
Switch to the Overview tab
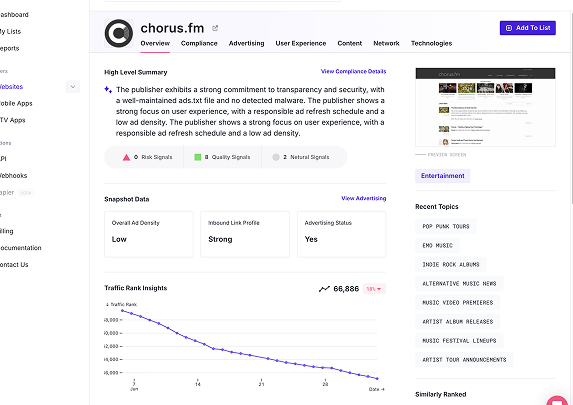pos(155,43)
